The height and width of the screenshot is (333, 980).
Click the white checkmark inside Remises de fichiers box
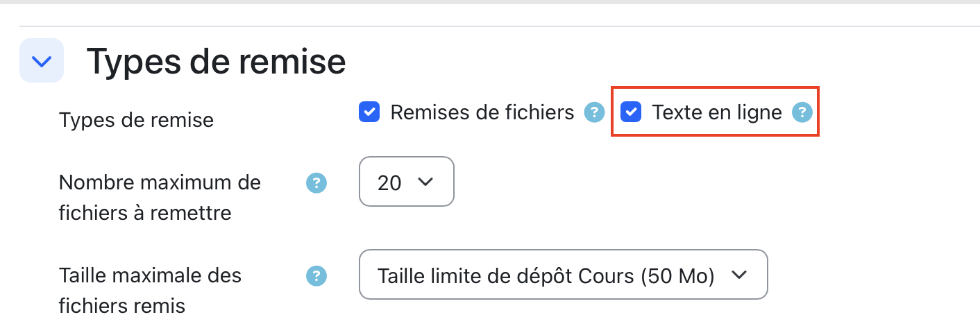point(369,112)
